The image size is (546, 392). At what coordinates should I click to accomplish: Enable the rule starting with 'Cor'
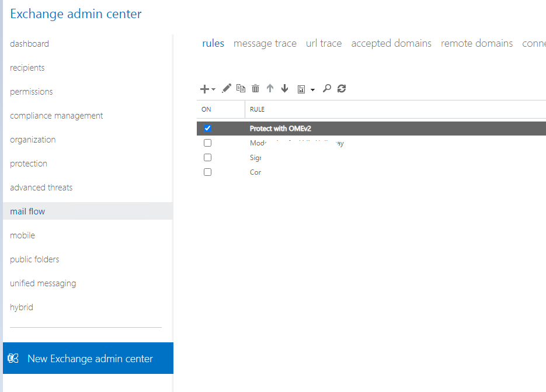[207, 172]
